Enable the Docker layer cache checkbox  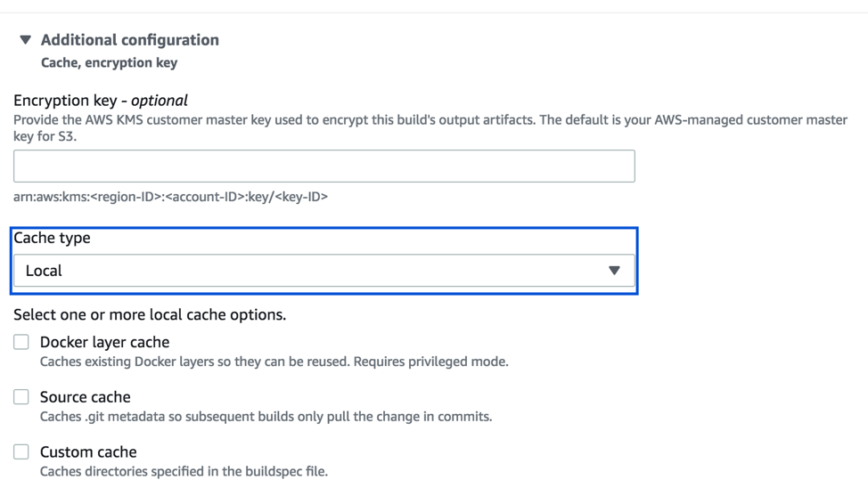(x=21, y=342)
